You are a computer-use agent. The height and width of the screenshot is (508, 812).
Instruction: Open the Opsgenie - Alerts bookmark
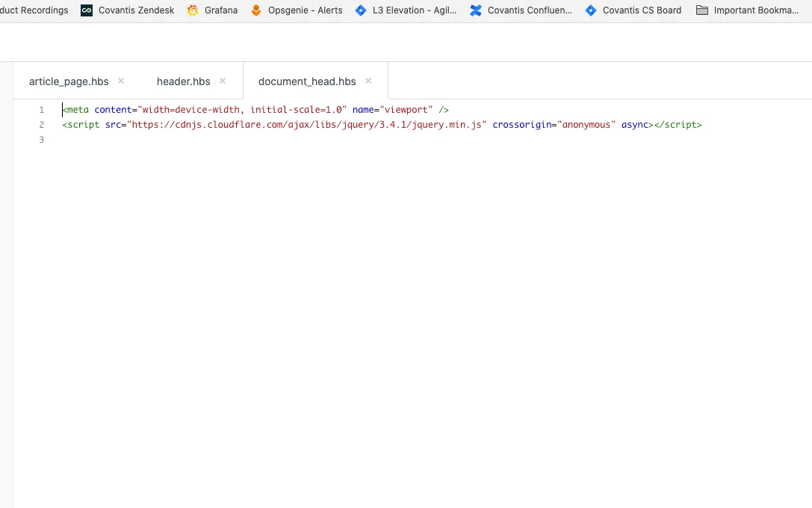[x=297, y=10]
